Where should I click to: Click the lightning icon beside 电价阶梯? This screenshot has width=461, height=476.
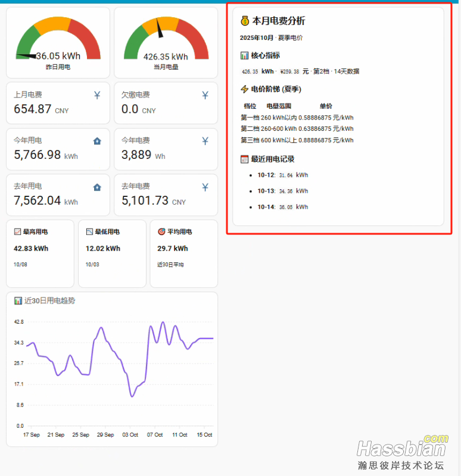[x=244, y=89]
